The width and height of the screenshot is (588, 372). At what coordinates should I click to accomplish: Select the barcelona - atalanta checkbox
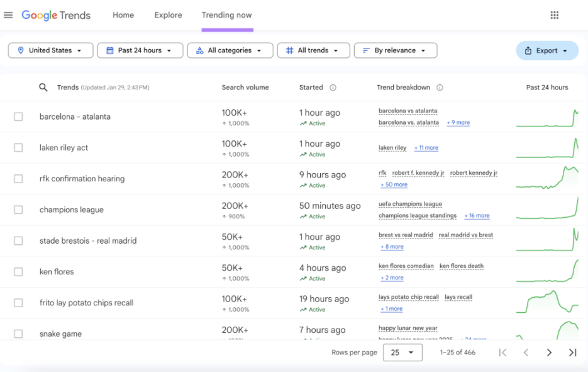[18, 116]
